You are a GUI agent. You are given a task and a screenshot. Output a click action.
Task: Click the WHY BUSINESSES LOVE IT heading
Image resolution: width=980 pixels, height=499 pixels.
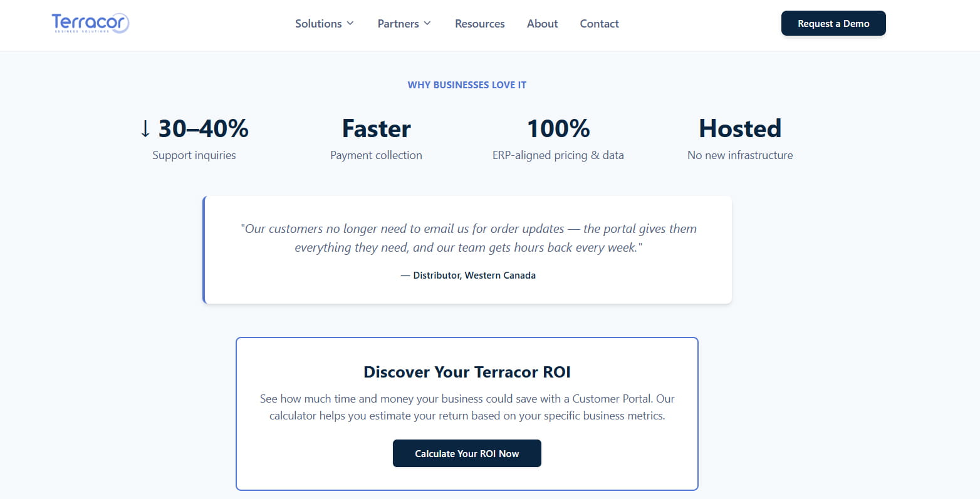coord(467,85)
